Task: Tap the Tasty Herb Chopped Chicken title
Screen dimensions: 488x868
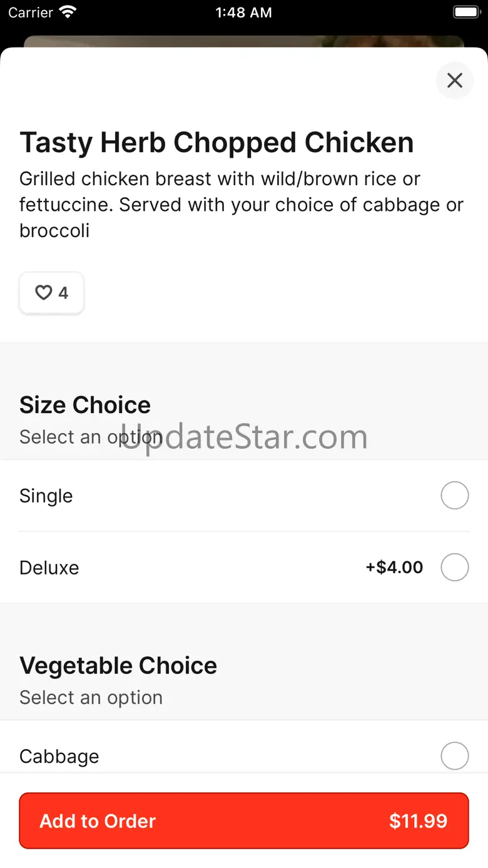Action: pos(216,143)
